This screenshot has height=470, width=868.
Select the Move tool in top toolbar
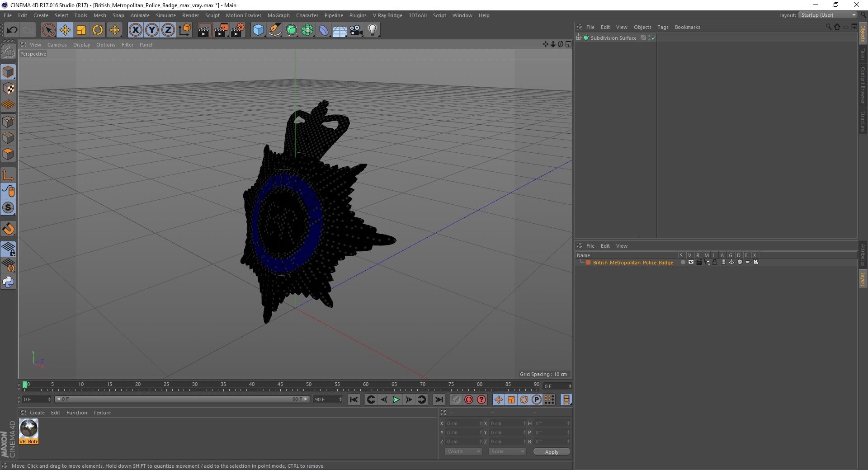click(x=65, y=30)
